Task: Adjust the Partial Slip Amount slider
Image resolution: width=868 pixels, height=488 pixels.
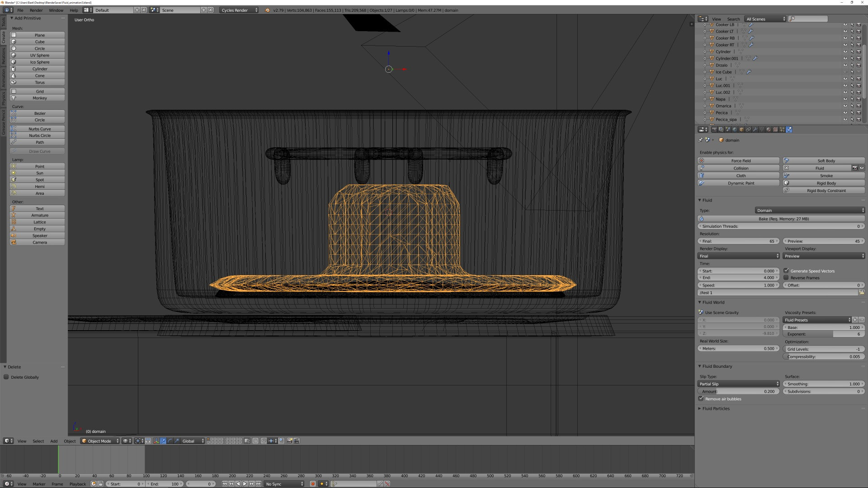Action: (x=739, y=391)
